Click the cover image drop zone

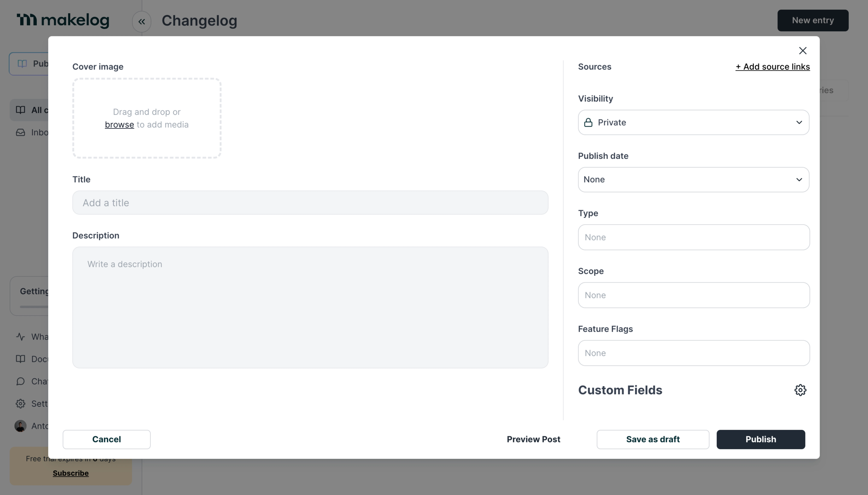click(146, 118)
